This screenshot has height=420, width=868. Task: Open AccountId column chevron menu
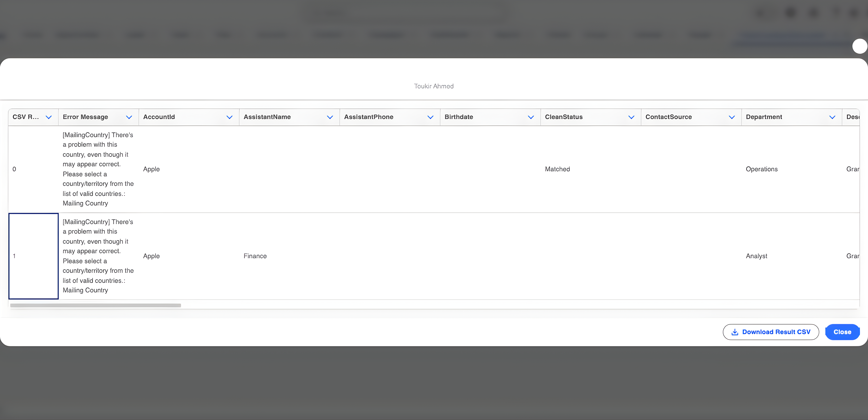point(229,117)
